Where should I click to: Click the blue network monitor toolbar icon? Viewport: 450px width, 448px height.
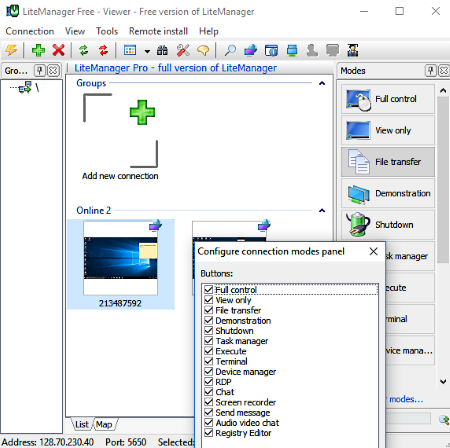pos(292,51)
